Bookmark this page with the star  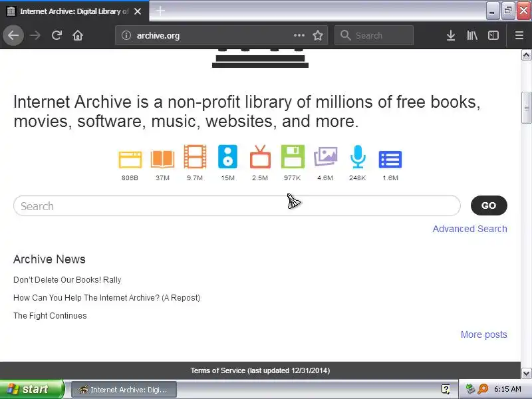tap(318, 35)
